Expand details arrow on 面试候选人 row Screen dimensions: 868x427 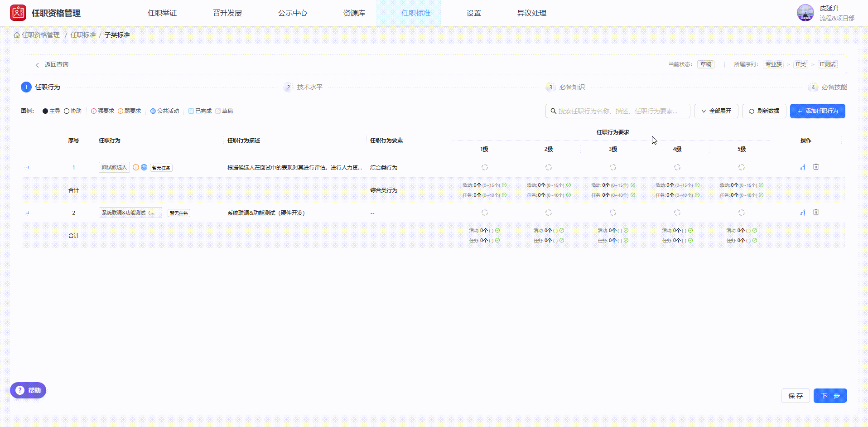click(28, 167)
